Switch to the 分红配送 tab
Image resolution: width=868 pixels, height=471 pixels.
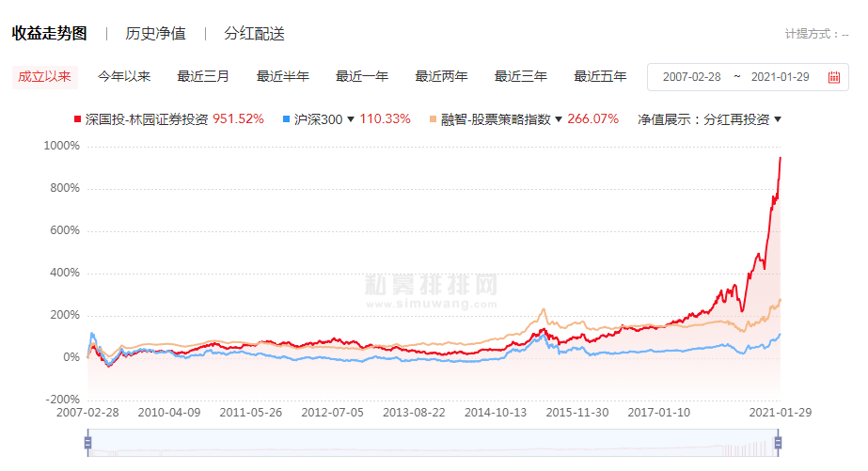click(x=254, y=34)
